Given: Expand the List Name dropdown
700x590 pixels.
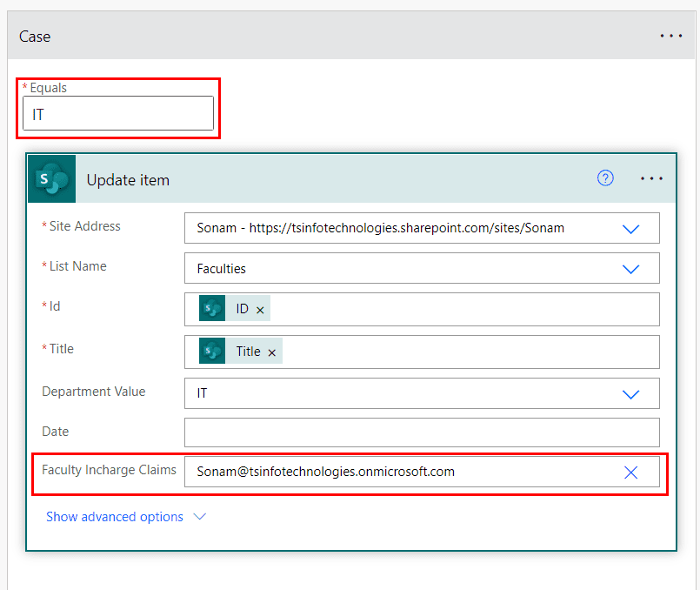Looking at the screenshot, I should tap(630, 269).
